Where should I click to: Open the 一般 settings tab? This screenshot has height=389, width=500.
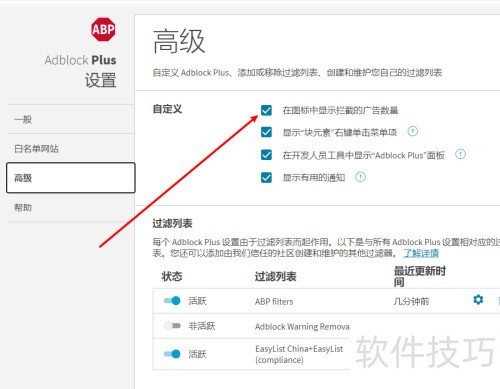click(71, 119)
